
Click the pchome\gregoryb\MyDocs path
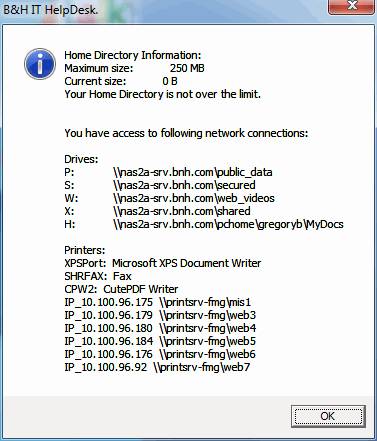(228, 224)
